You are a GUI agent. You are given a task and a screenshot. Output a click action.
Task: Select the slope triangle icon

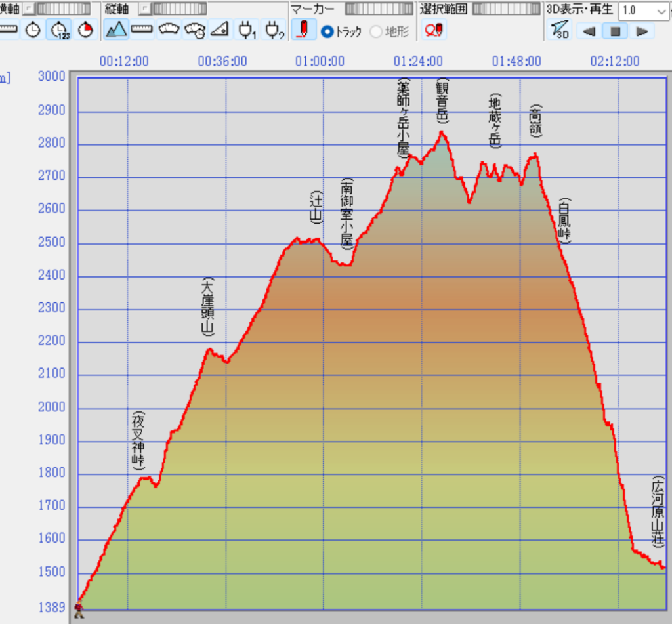[220, 30]
